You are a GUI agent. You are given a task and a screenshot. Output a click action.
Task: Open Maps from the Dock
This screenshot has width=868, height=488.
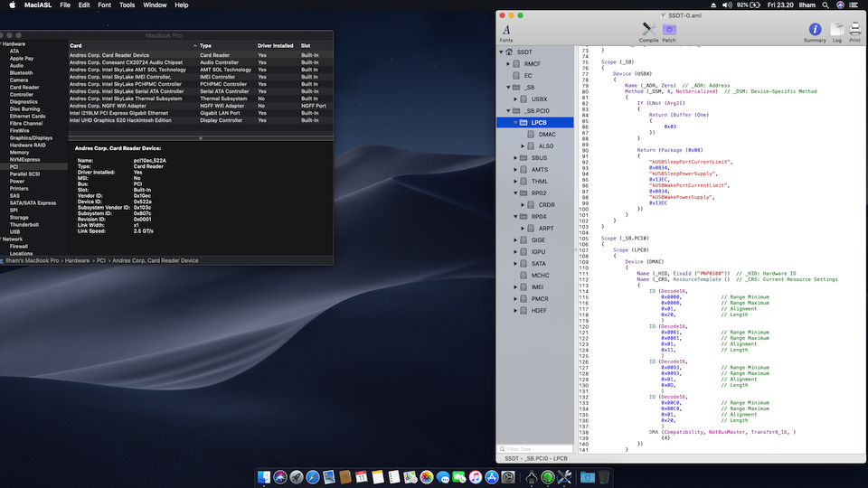[410, 477]
